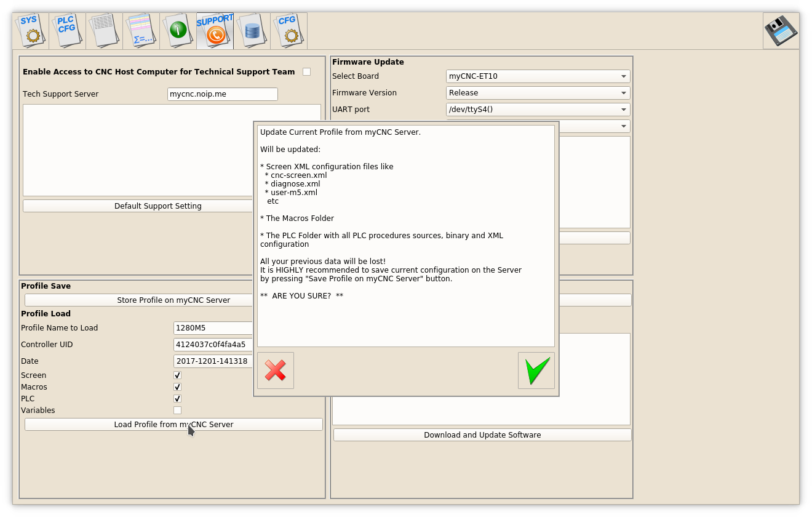Screen dimensions: 812x517
Task: Uncheck the Macros checkbox
Action: coord(177,387)
